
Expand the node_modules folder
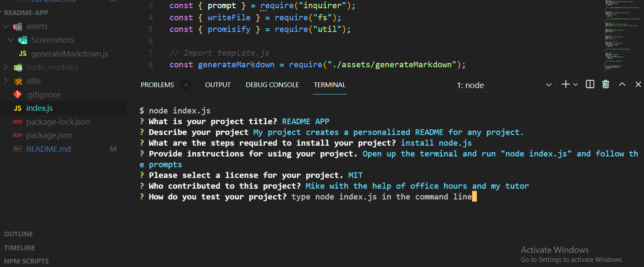tap(6, 67)
